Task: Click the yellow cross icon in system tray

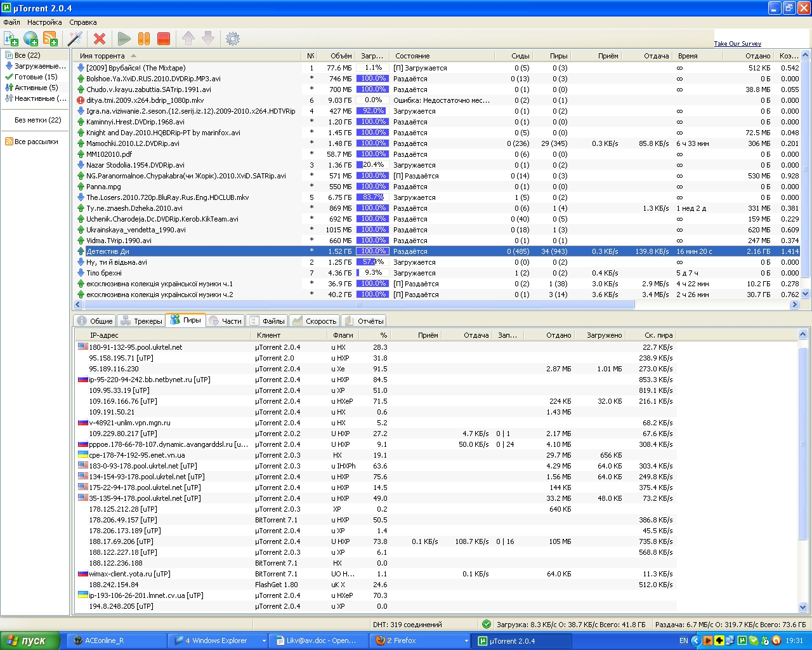Action: [x=719, y=640]
